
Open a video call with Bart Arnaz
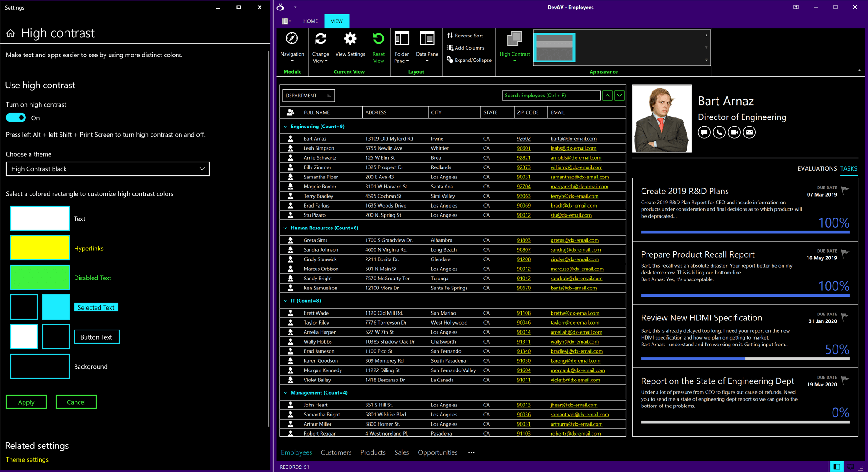[734, 132]
